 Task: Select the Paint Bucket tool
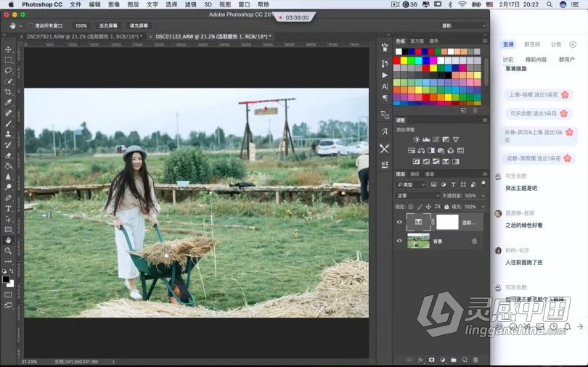point(8,166)
